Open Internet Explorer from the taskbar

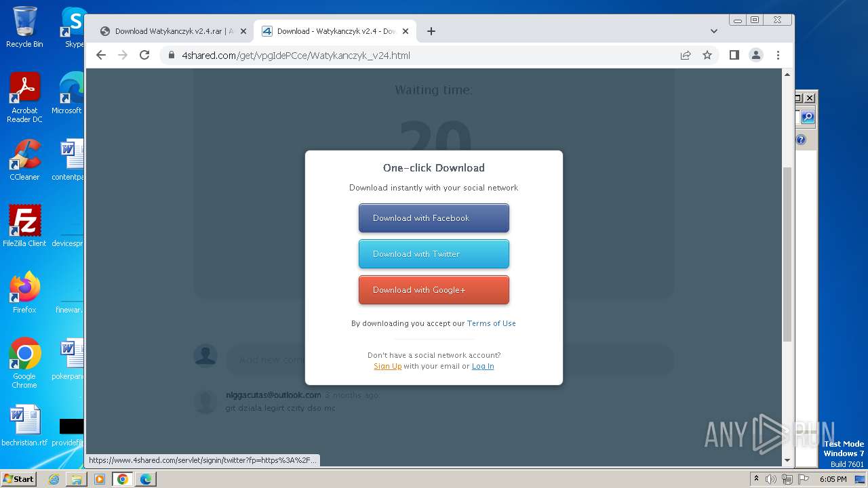(54, 479)
